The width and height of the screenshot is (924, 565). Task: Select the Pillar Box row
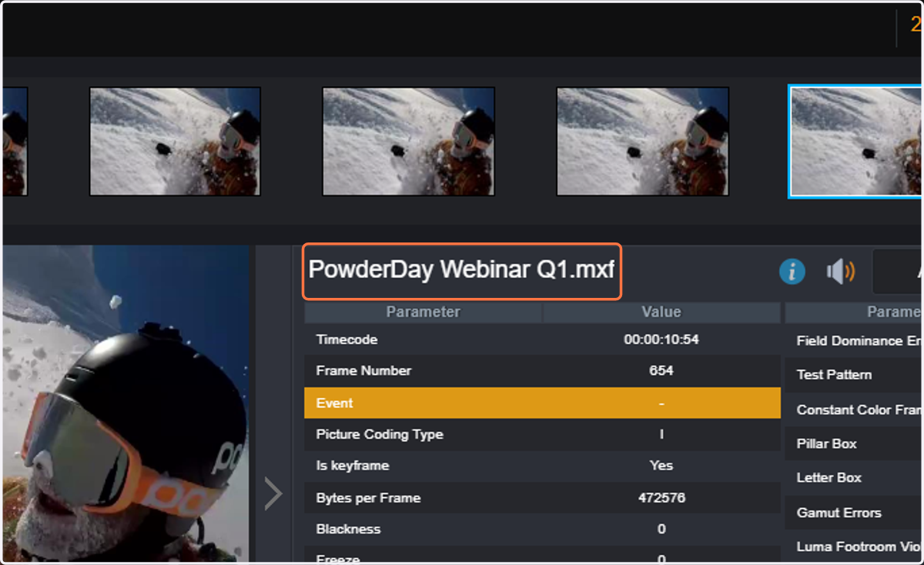click(854, 444)
